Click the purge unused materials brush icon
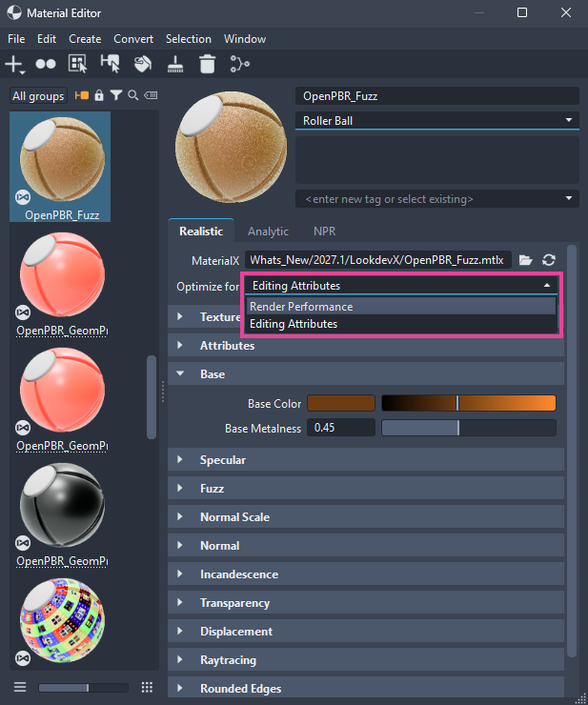 [175, 64]
